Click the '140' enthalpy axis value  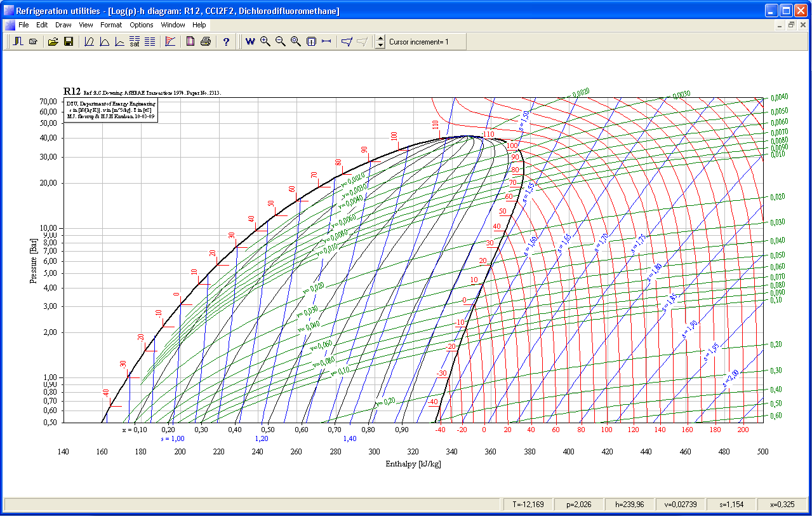[63, 452]
